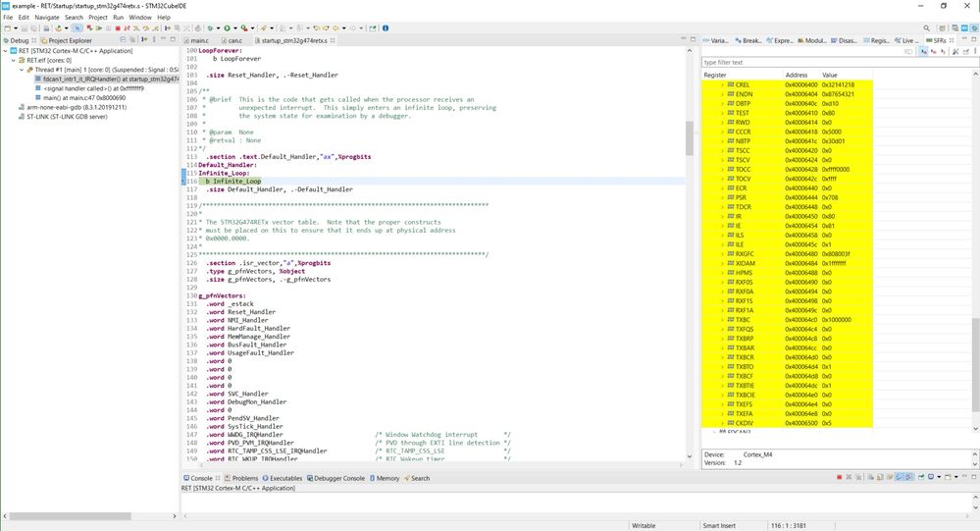Screen dimensions: 980x531
Task: Click the Debug perspective icon at top right
Action: (974, 28)
